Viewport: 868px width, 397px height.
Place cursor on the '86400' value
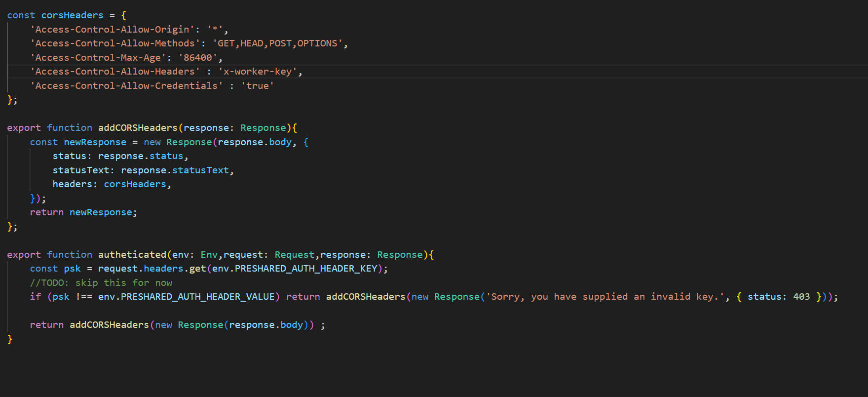198,58
